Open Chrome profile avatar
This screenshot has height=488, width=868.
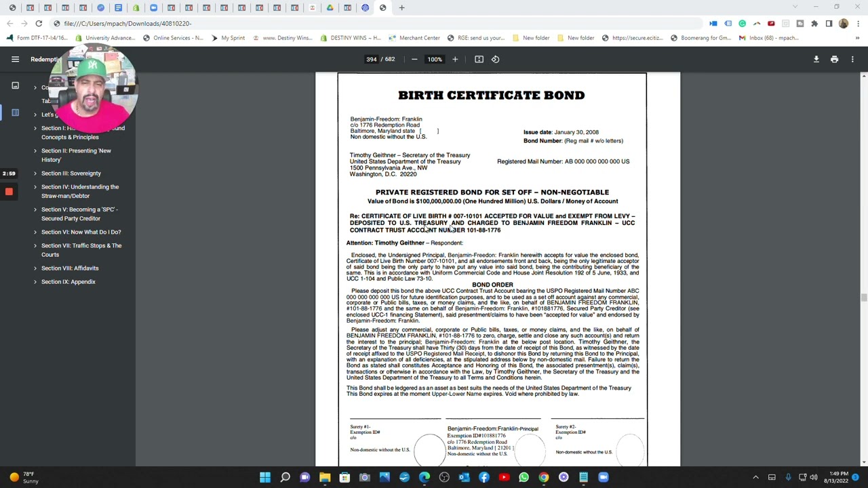(x=843, y=23)
